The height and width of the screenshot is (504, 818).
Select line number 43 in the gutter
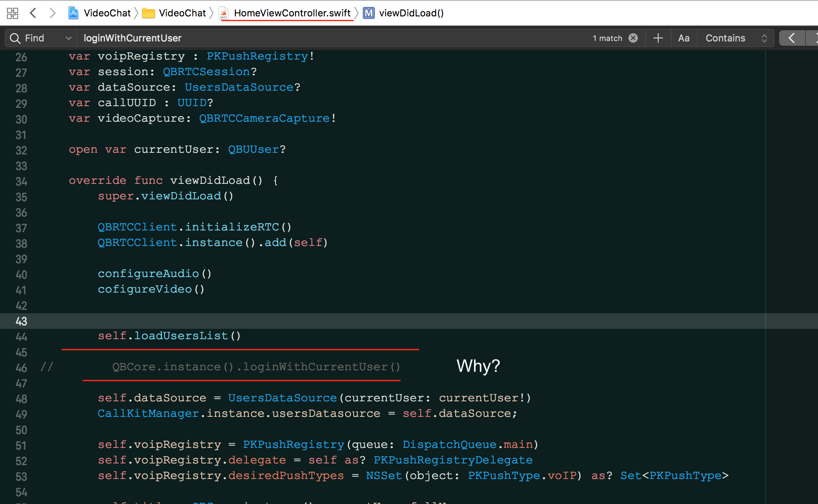[x=21, y=321]
